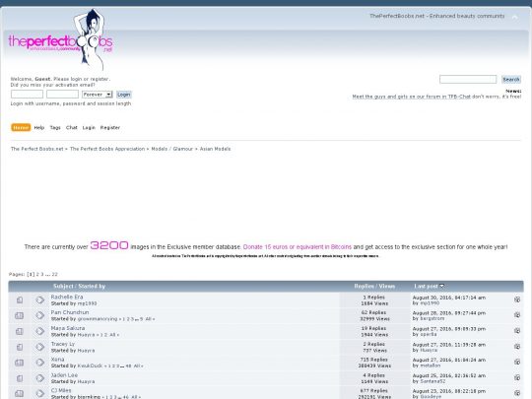Click the last post icon for Rachelle Era
This screenshot has height=399, width=532.
517,299
